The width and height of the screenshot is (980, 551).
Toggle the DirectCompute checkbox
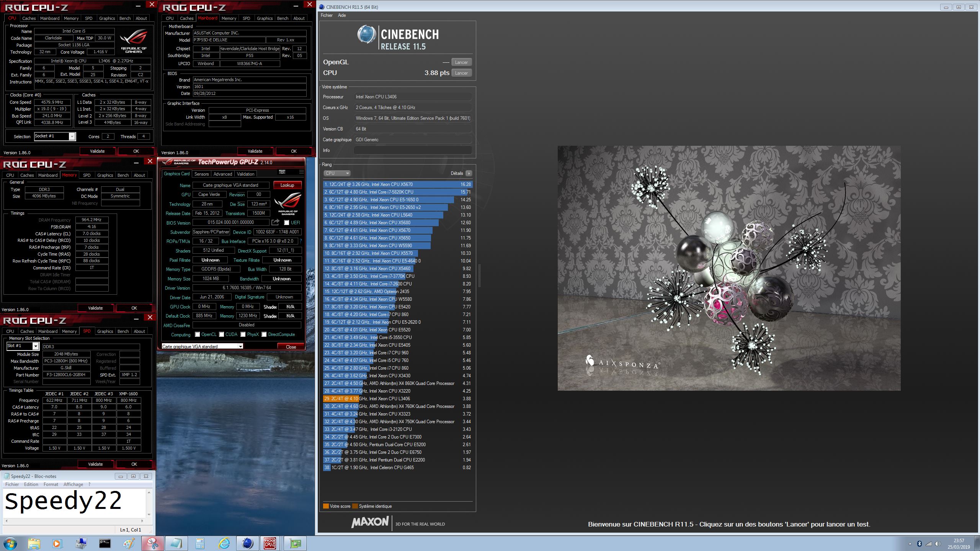[x=264, y=334]
